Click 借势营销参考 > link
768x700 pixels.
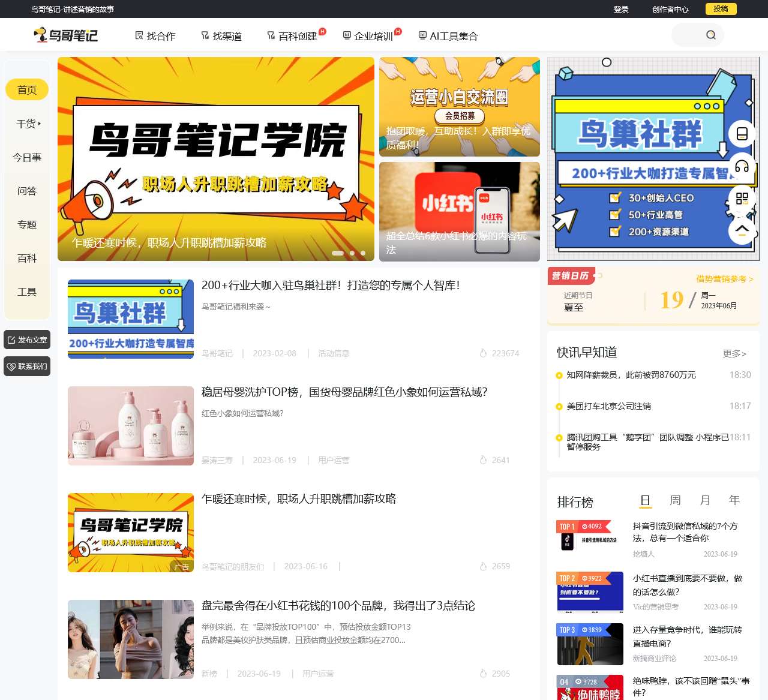[x=724, y=279]
